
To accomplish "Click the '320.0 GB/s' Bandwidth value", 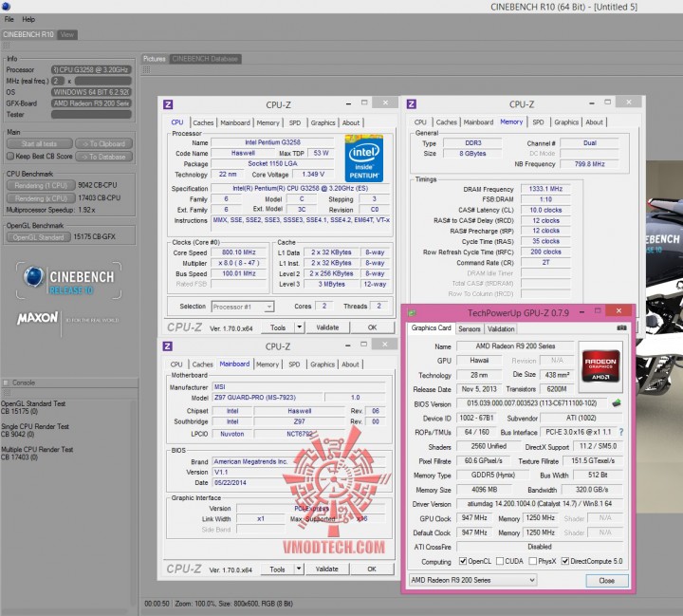I will tap(592, 490).
